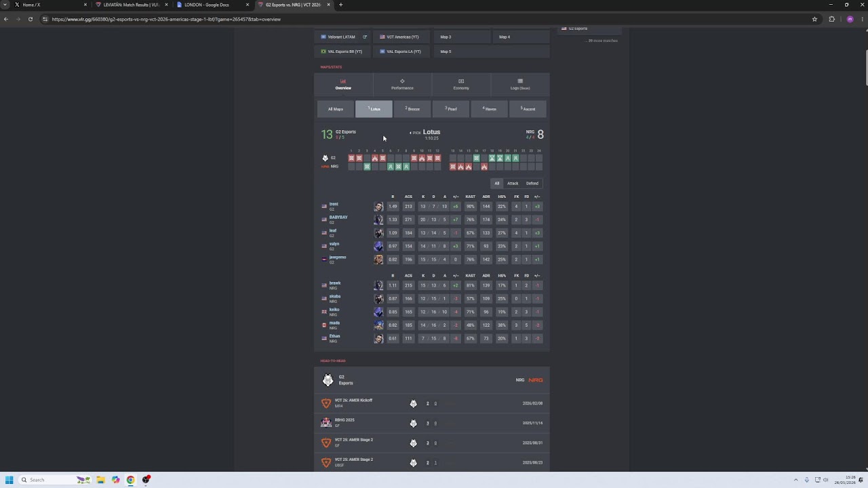Click external link icon on Valorant LATAM
868x488 pixels.
coord(365,37)
